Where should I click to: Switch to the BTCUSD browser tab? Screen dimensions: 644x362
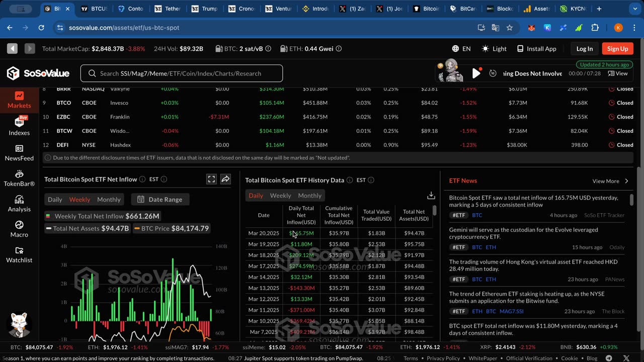tap(95, 9)
